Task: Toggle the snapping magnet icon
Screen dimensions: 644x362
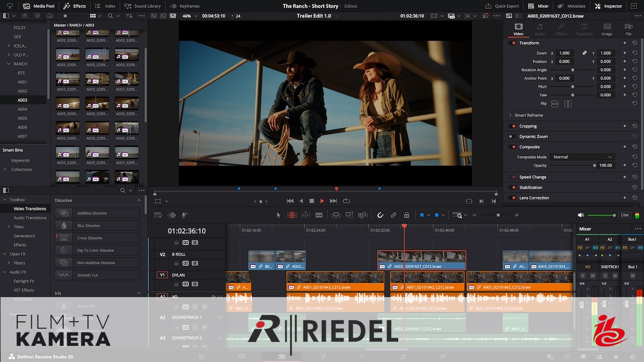Action: (x=380, y=215)
